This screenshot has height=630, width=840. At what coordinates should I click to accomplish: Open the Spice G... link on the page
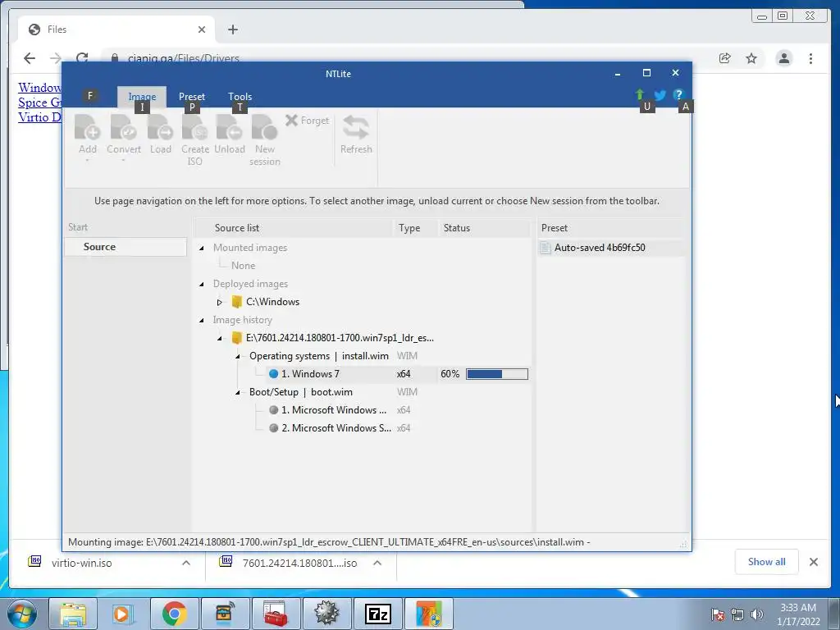point(39,103)
